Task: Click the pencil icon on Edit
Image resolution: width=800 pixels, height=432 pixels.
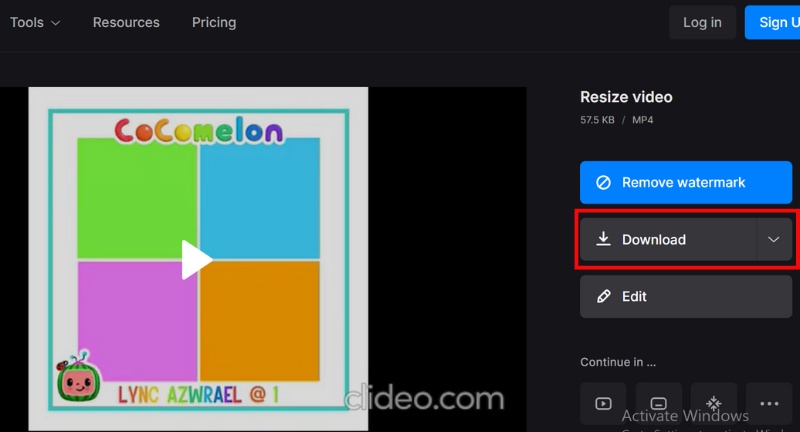Action: click(603, 297)
